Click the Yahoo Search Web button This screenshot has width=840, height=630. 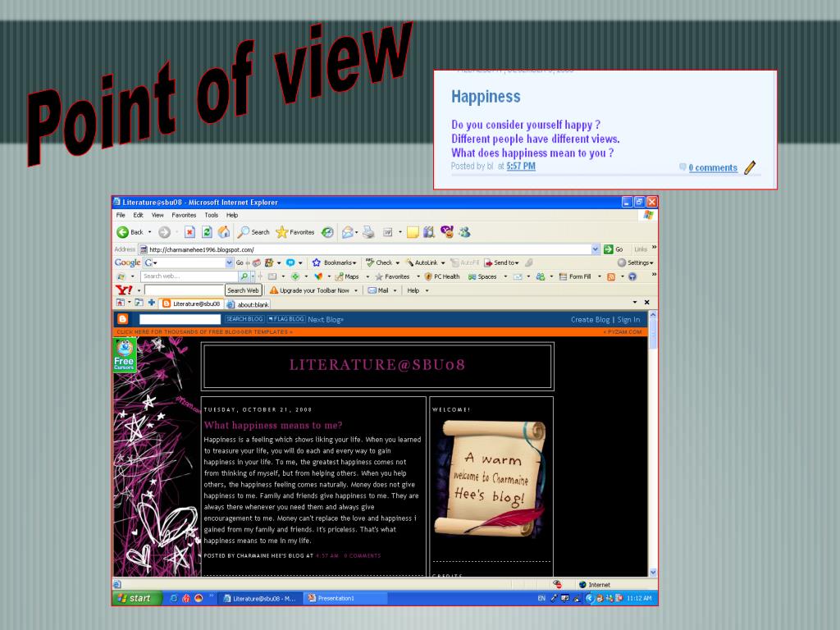point(243,290)
